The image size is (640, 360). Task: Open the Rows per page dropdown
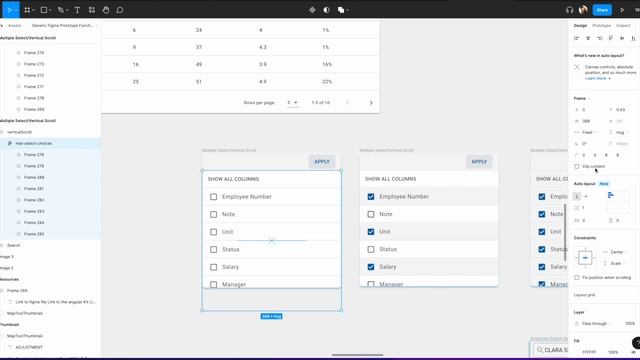[292, 102]
